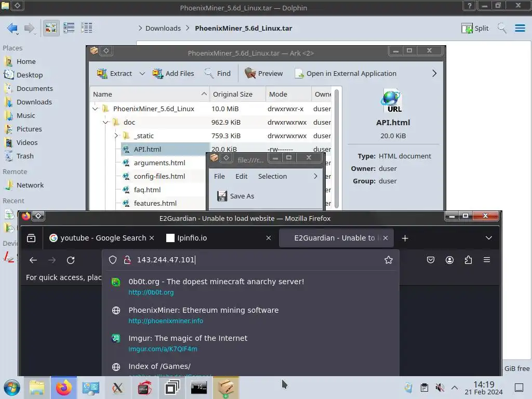
Task: Reload page in Firefox
Action: click(71, 260)
